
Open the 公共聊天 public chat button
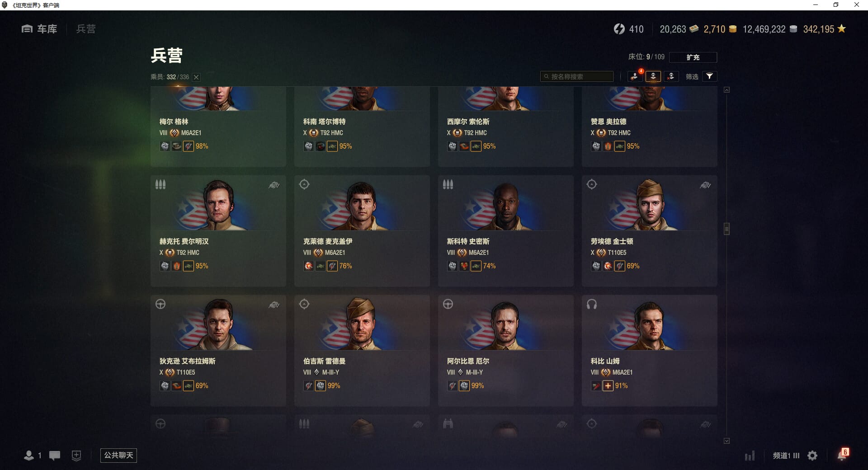tap(118, 455)
